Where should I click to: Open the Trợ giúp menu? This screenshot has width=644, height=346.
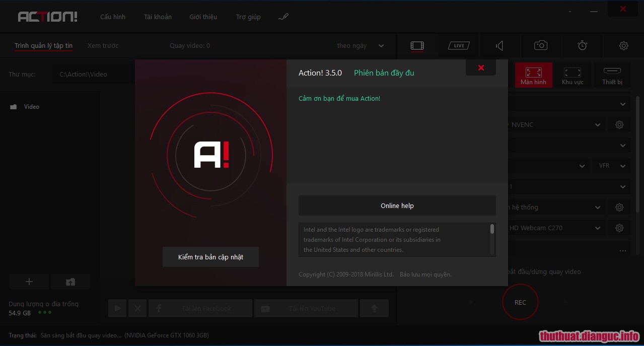[x=248, y=17]
